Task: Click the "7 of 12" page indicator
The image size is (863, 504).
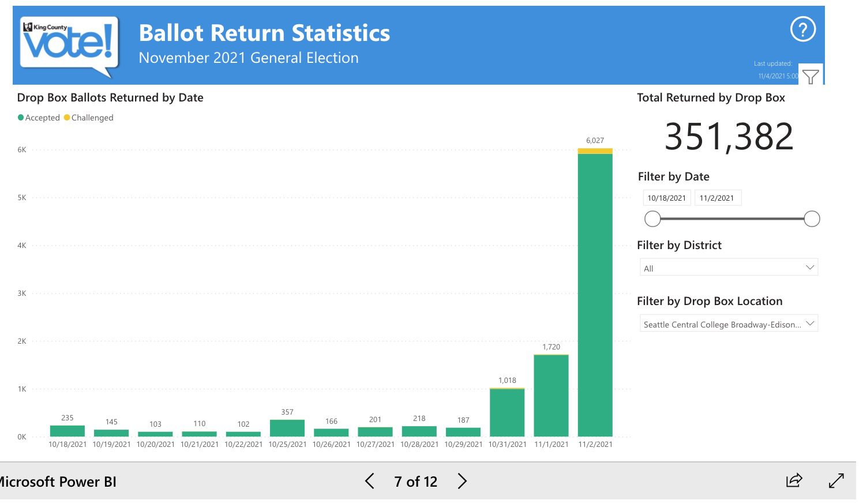Action: click(x=415, y=482)
